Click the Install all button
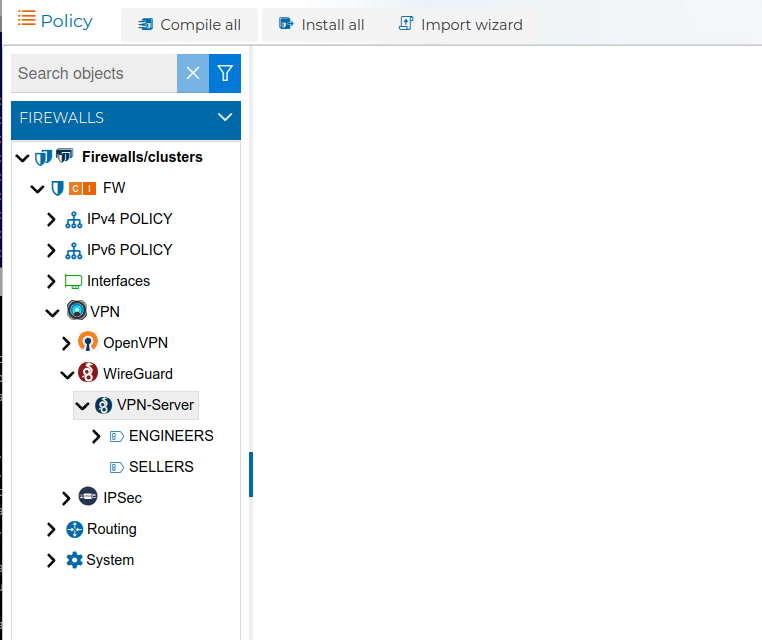Screen dimensions: 762x640 (x=321, y=25)
